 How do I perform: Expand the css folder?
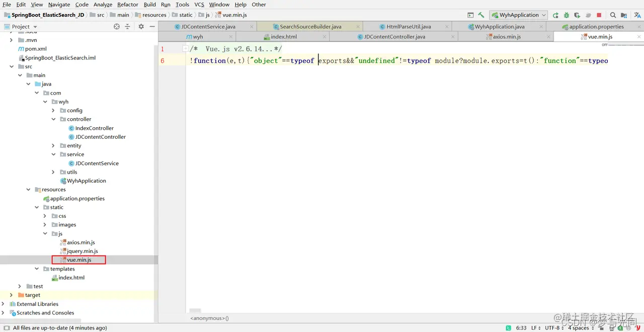pyautogui.click(x=45, y=216)
